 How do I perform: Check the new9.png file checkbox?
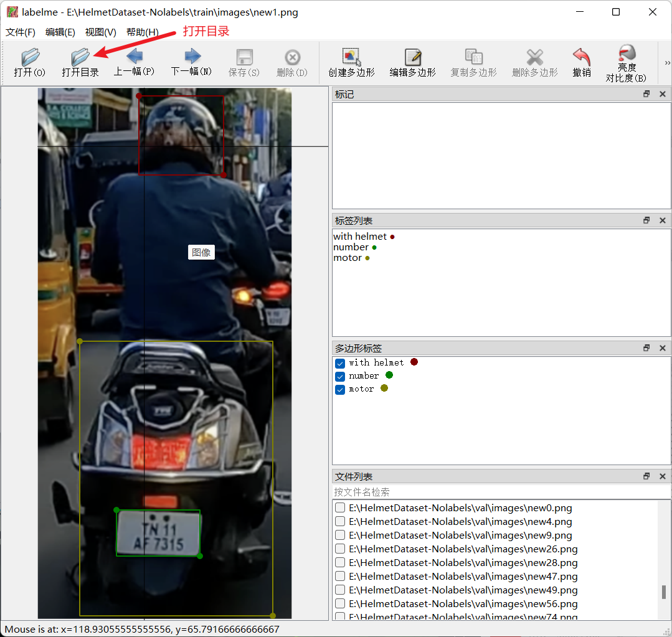click(340, 535)
